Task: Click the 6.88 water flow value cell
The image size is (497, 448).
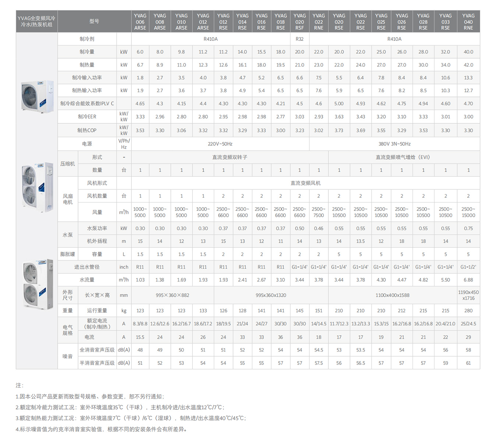Action: (x=468, y=280)
